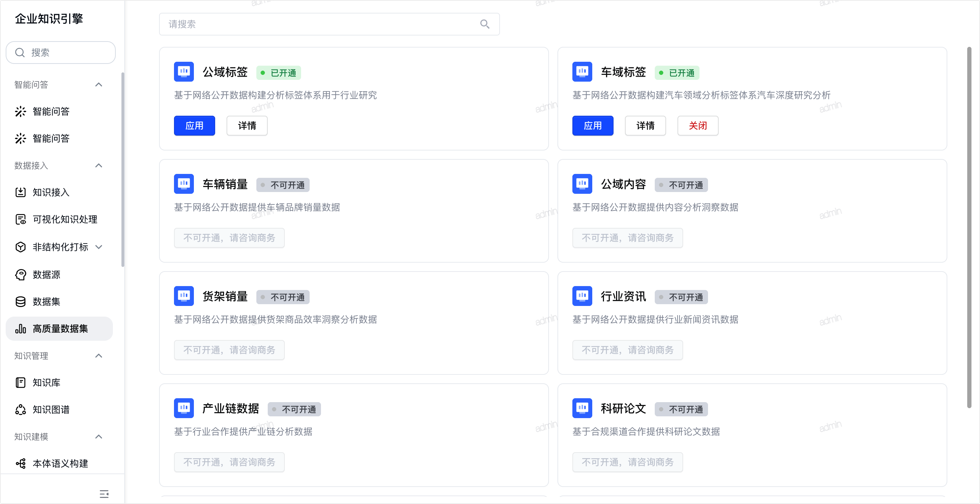Click the 知识接入 sidebar icon
The height and width of the screenshot is (504, 980).
point(21,192)
